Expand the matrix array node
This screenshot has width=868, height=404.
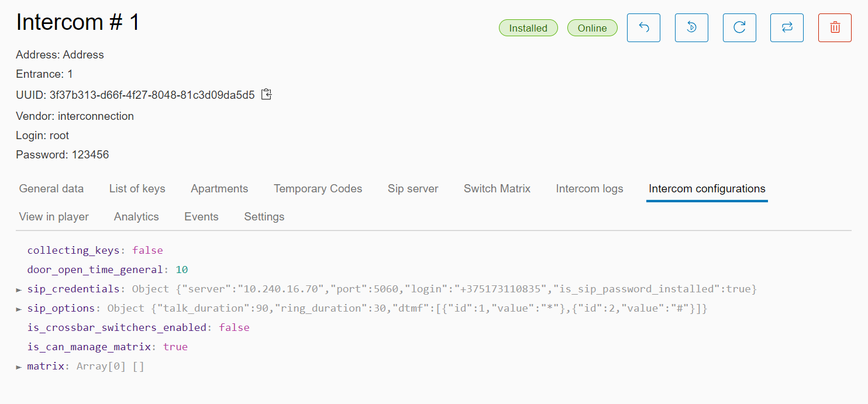19,367
